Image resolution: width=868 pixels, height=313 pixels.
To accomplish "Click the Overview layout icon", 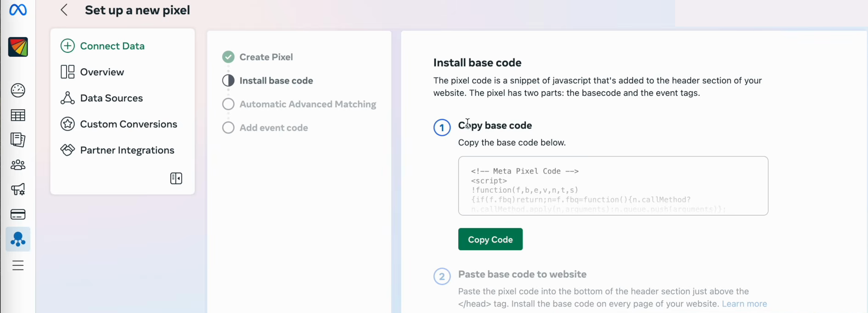I will pos(68,72).
